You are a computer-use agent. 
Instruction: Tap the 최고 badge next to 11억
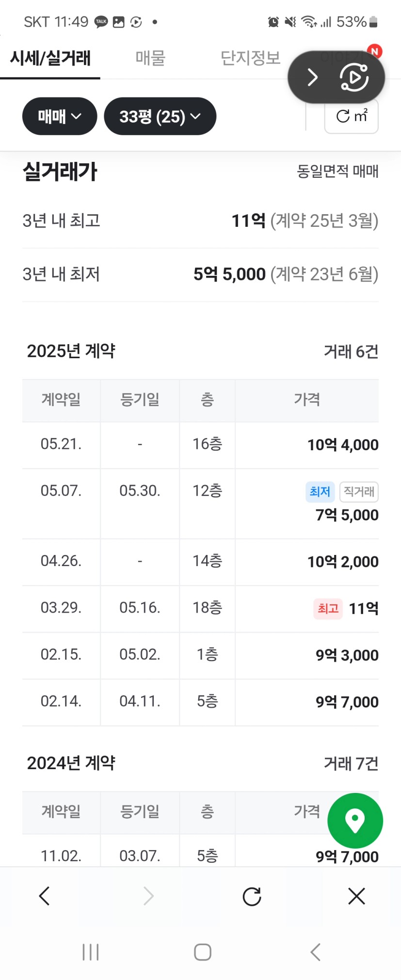[x=328, y=608]
